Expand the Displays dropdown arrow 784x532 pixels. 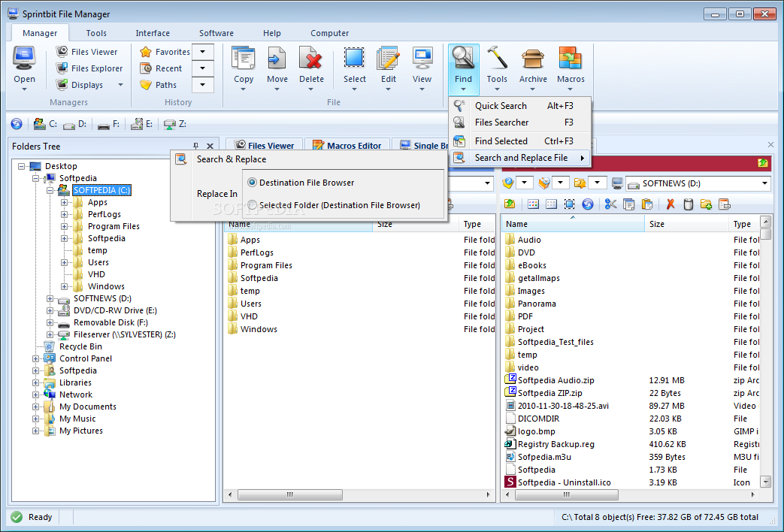pyautogui.click(x=120, y=85)
